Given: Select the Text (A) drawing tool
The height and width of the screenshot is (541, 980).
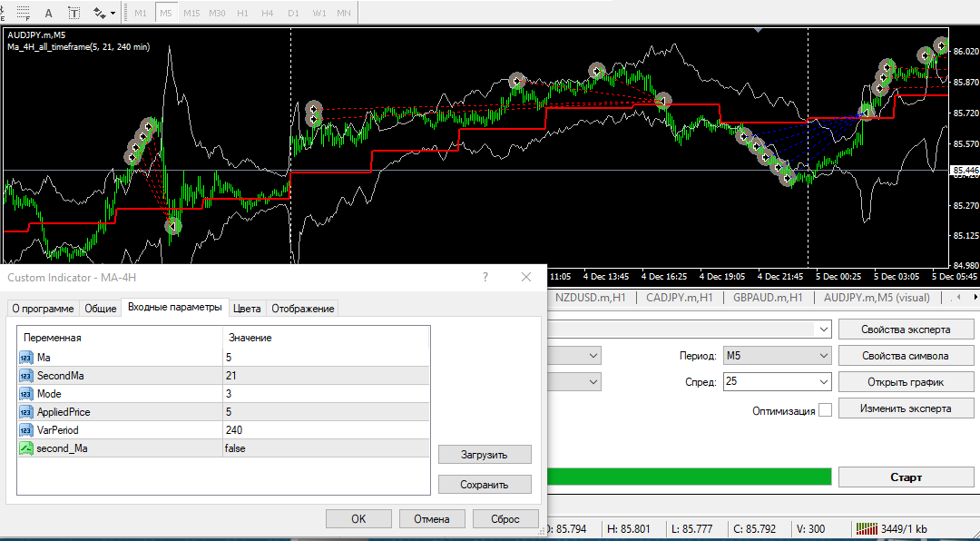Looking at the screenshot, I should pos(49,13).
